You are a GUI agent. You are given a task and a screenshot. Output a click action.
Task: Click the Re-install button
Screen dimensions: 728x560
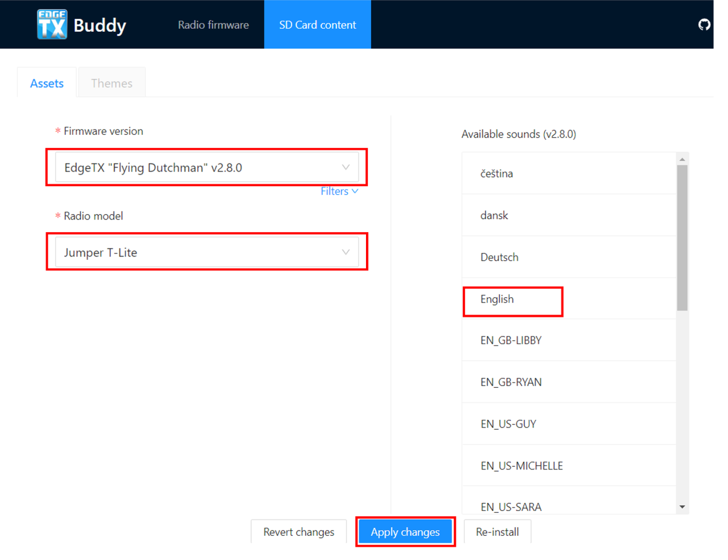497,532
